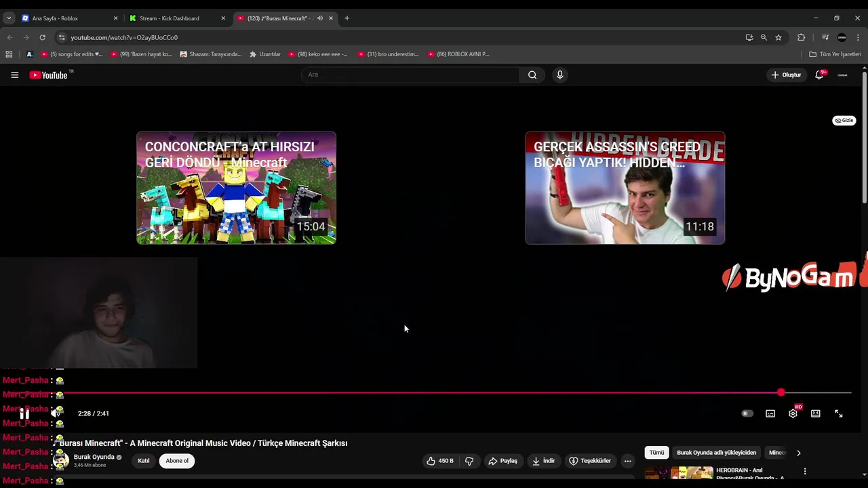Open the YouTube account avatar menu
Image resolution: width=868 pixels, height=488 pixels.
coord(842,75)
